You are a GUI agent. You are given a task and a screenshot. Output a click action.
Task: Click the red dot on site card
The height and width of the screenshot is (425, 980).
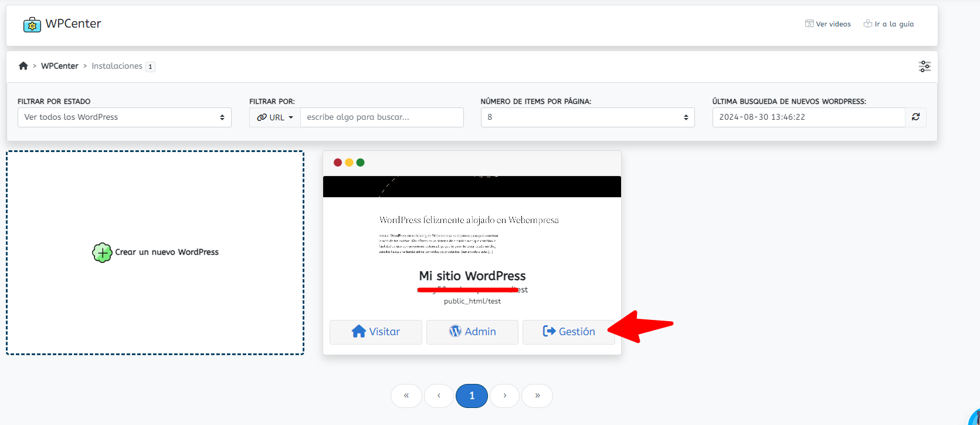tap(338, 163)
